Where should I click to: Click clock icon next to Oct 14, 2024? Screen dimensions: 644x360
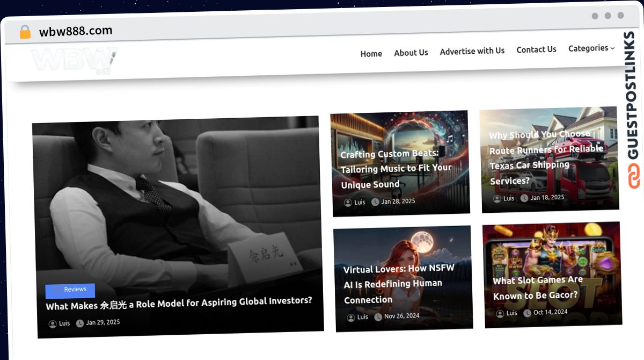point(527,313)
